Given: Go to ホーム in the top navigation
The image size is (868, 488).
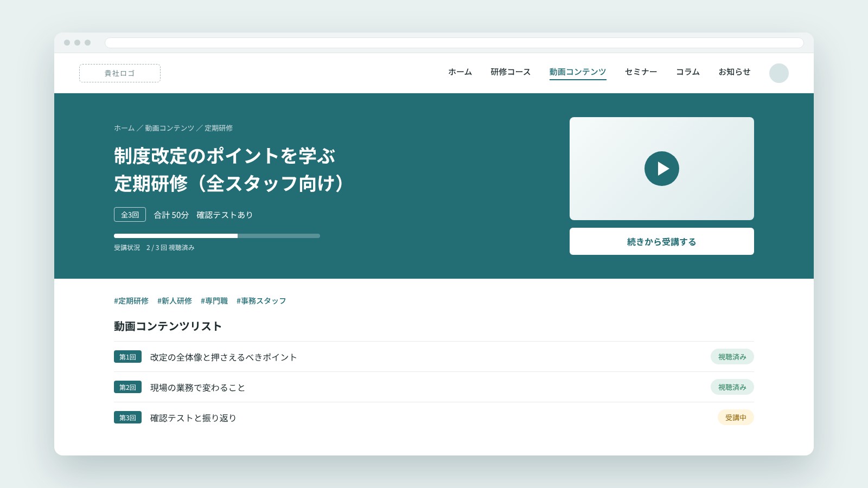Looking at the screenshot, I should coord(460,72).
